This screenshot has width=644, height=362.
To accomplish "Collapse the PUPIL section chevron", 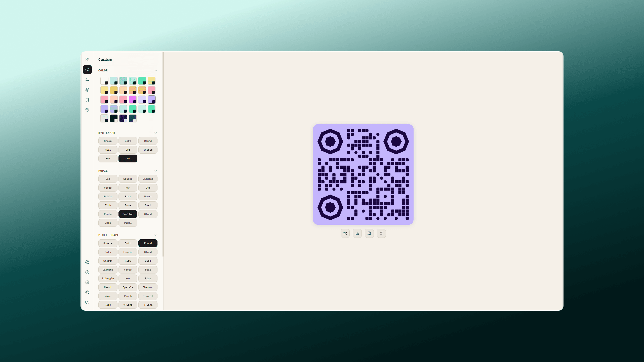I will (x=156, y=171).
